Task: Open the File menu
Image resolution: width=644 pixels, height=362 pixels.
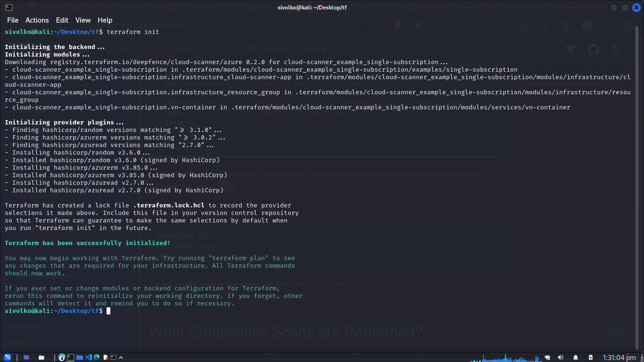Action: (x=13, y=20)
